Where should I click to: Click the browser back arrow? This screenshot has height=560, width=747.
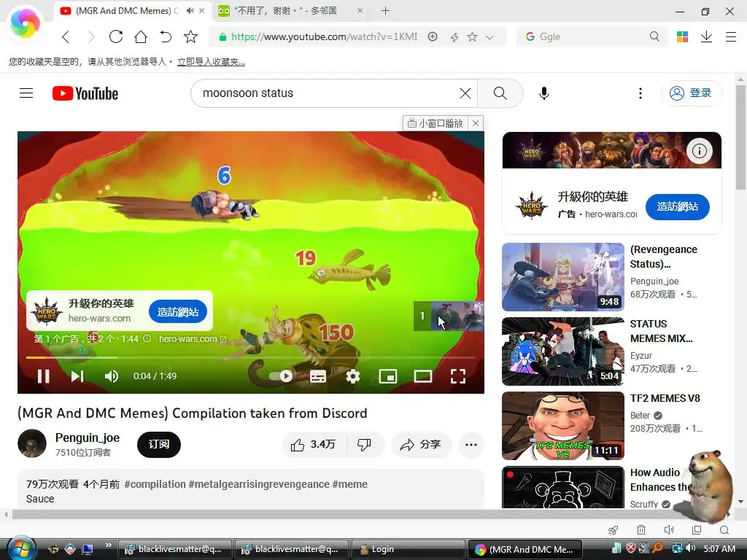[x=66, y=36]
